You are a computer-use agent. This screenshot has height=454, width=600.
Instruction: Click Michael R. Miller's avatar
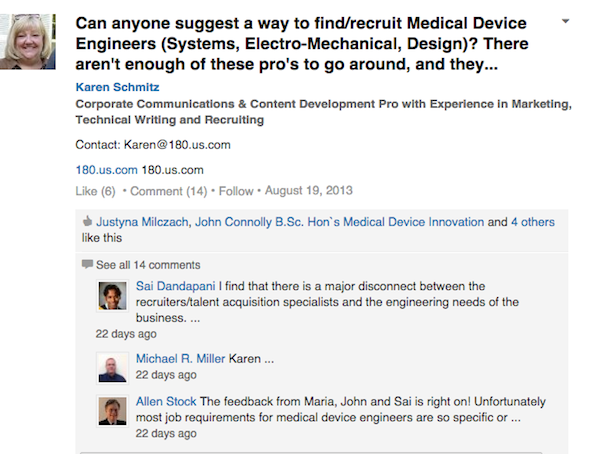(112, 367)
